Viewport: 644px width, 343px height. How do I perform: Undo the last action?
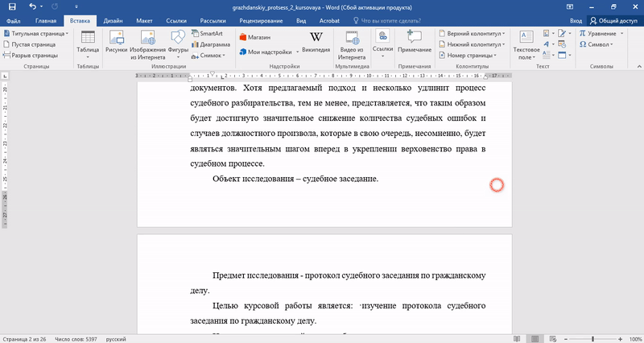tap(32, 6)
